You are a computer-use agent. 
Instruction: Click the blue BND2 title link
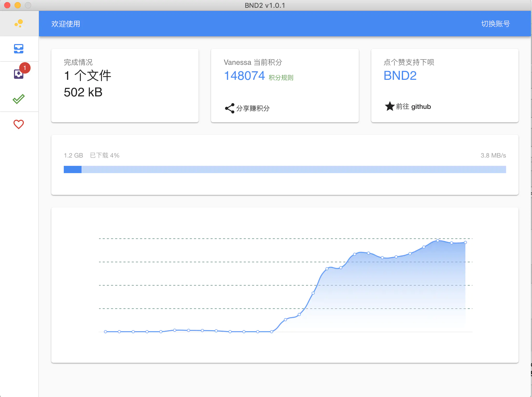pyautogui.click(x=400, y=76)
